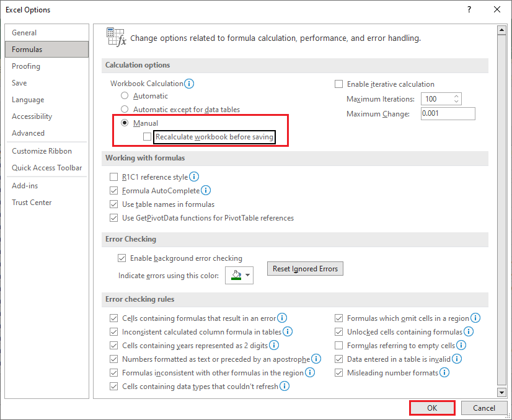Info icon for formulas which omit cells
Viewport: 512px width, 420px height.
coord(475,318)
